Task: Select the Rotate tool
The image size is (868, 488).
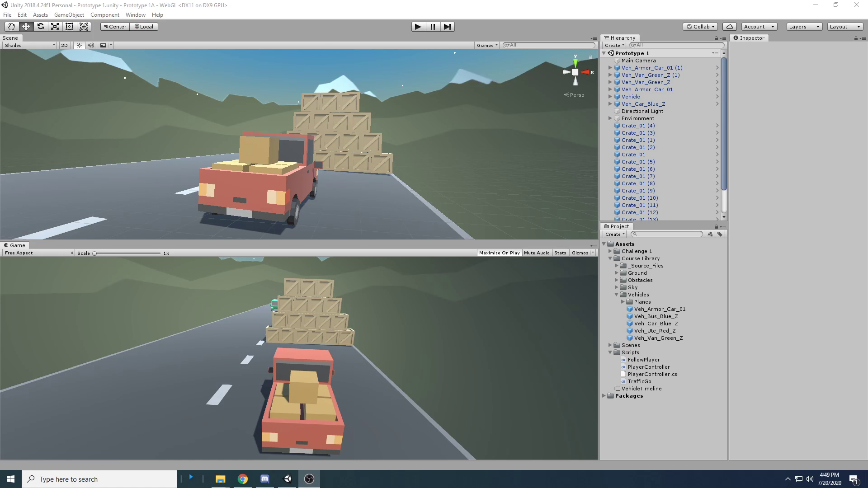Action: coord(41,27)
